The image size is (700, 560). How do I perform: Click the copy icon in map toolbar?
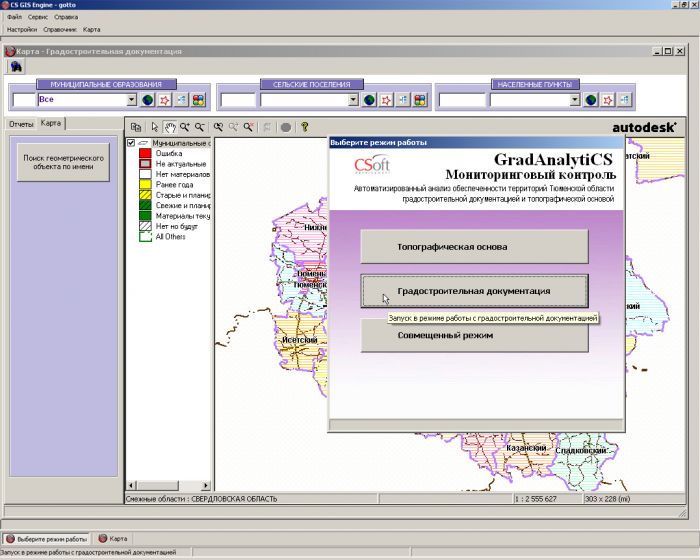[x=136, y=127]
